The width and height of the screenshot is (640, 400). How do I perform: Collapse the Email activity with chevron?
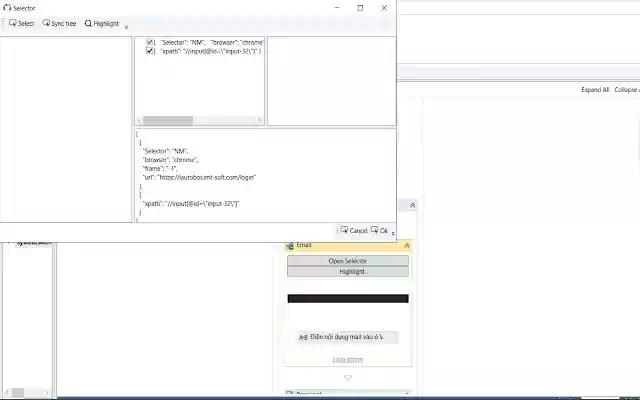pyautogui.click(x=407, y=245)
